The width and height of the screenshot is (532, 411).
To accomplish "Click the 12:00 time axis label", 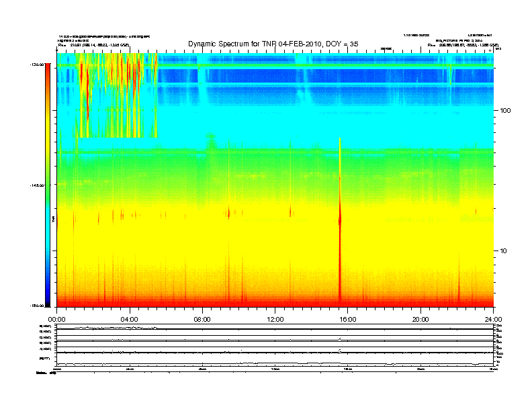I will coord(275,320).
